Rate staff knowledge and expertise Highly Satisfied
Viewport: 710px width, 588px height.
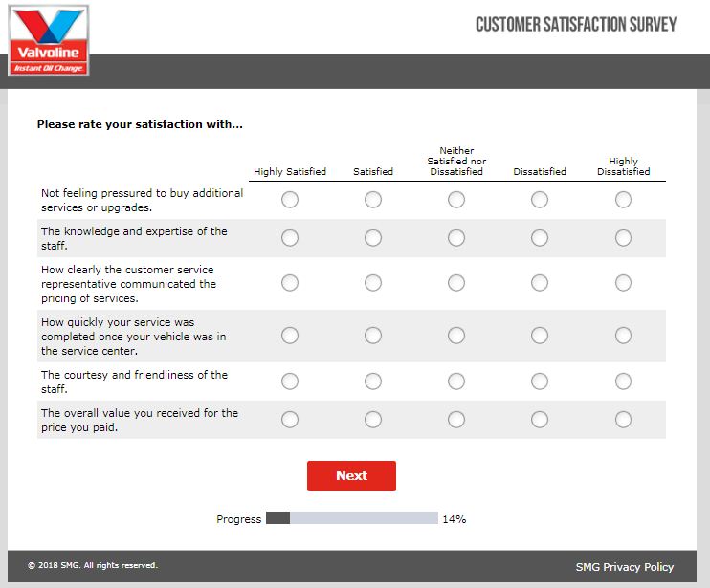(x=290, y=238)
